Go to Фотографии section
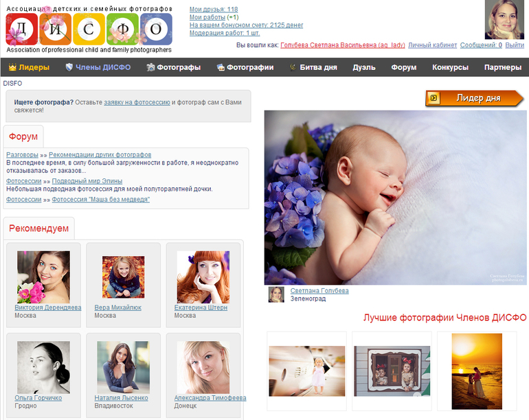The height and width of the screenshot is (420, 529). coord(250,67)
